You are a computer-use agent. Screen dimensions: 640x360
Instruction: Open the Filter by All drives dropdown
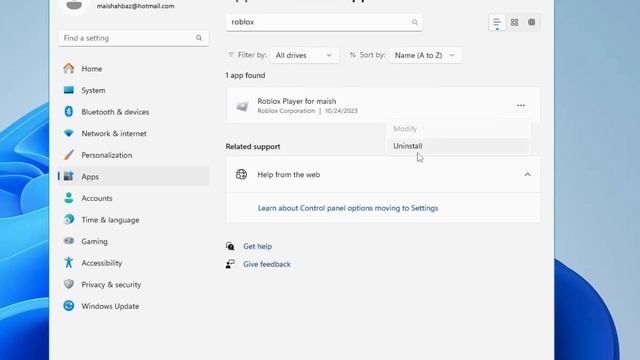304,55
